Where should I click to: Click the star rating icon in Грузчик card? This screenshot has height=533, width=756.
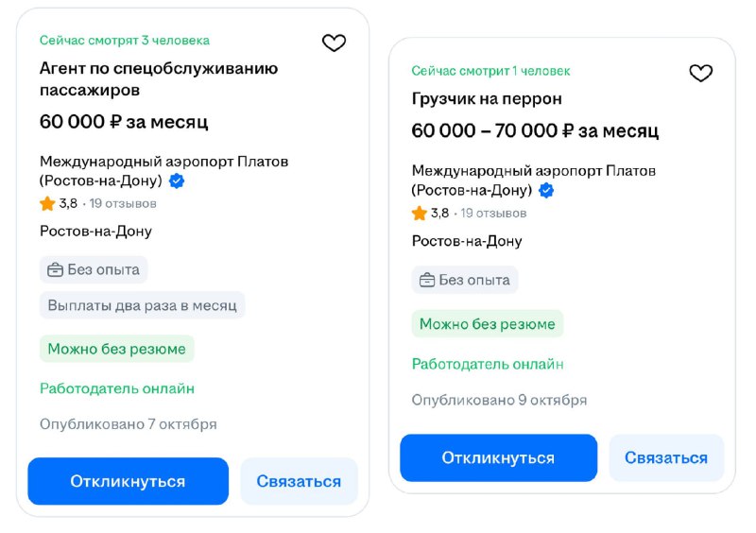click(x=420, y=213)
